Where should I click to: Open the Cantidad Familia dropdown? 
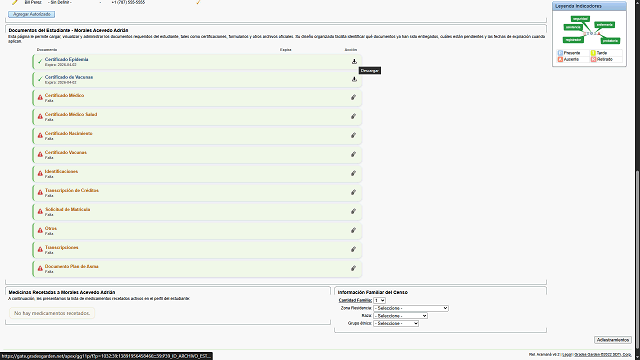pos(380,300)
